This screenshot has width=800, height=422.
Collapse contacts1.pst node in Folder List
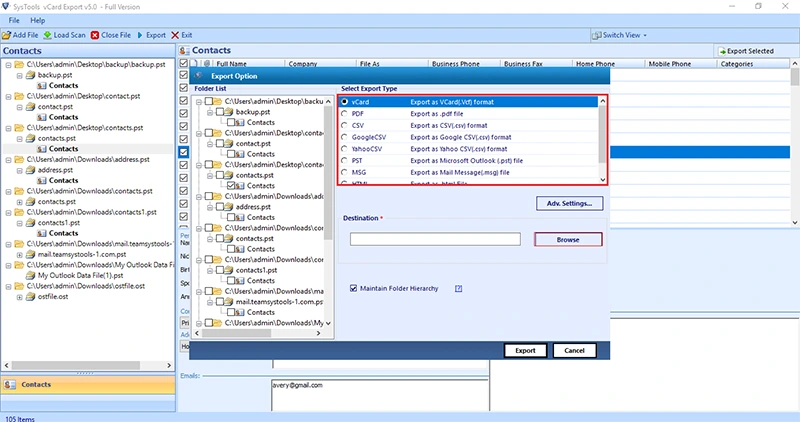[210, 270]
